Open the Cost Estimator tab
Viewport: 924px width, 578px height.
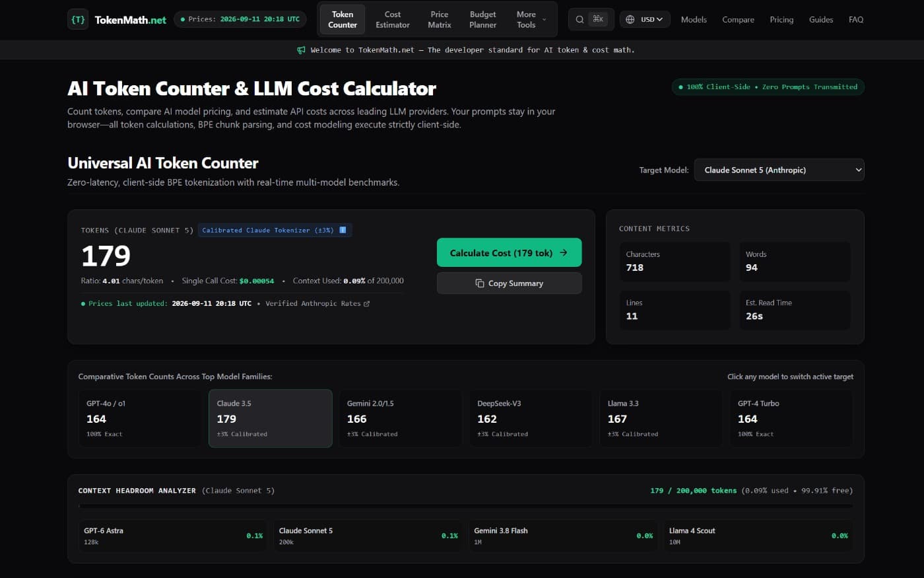[393, 19]
